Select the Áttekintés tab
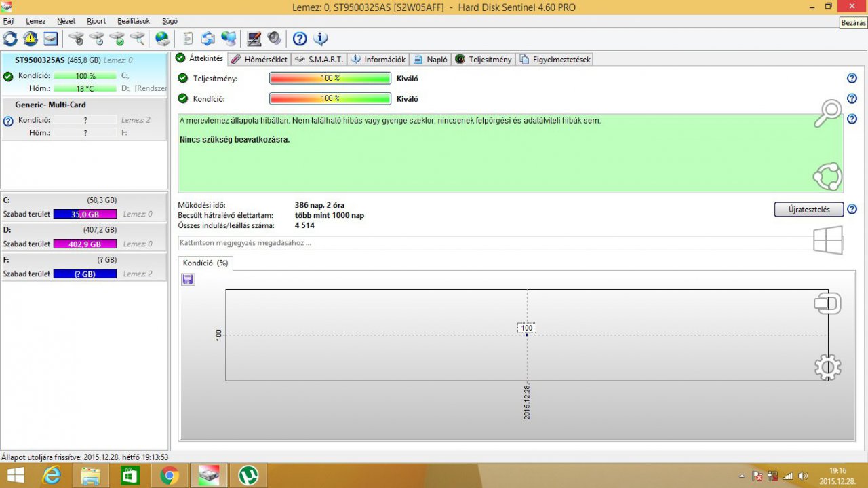 click(x=199, y=58)
